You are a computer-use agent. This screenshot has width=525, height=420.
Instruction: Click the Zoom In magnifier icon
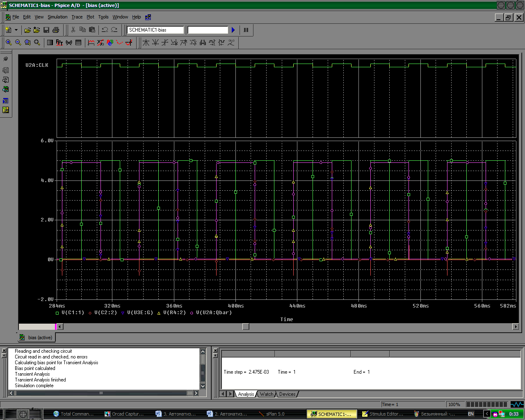pyautogui.click(x=9, y=43)
